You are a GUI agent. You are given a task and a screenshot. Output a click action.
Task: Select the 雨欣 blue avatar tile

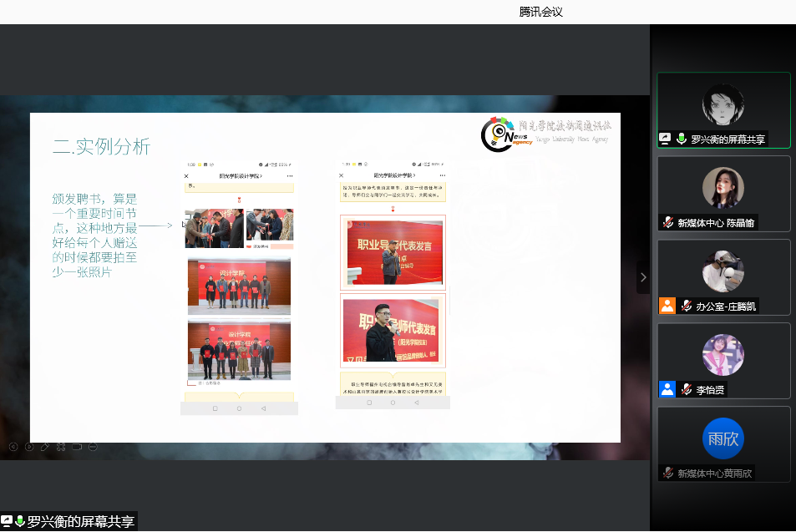click(x=723, y=438)
